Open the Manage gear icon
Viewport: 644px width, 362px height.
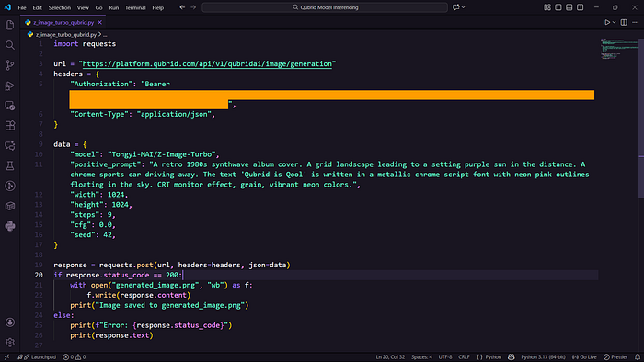tap(10, 342)
